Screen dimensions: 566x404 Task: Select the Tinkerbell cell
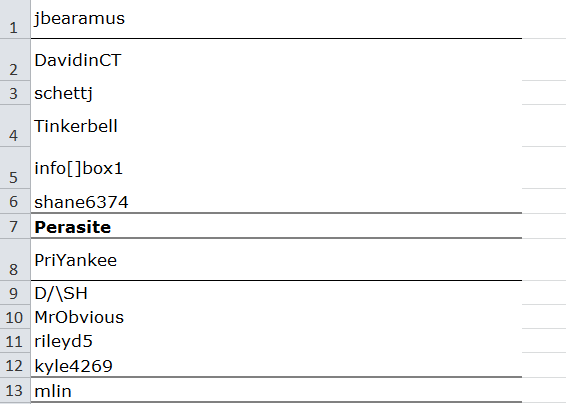tap(276, 126)
